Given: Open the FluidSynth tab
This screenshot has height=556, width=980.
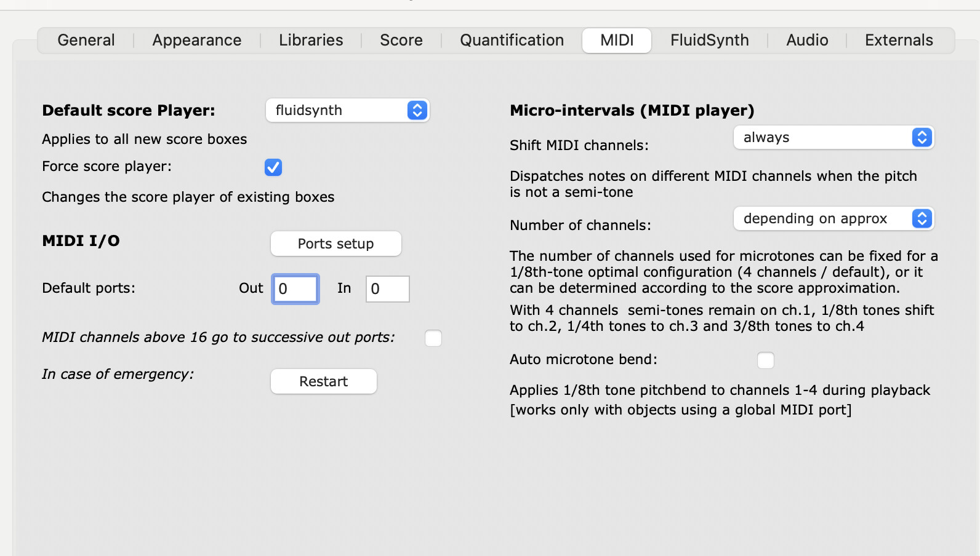Looking at the screenshot, I should (709, 41).
